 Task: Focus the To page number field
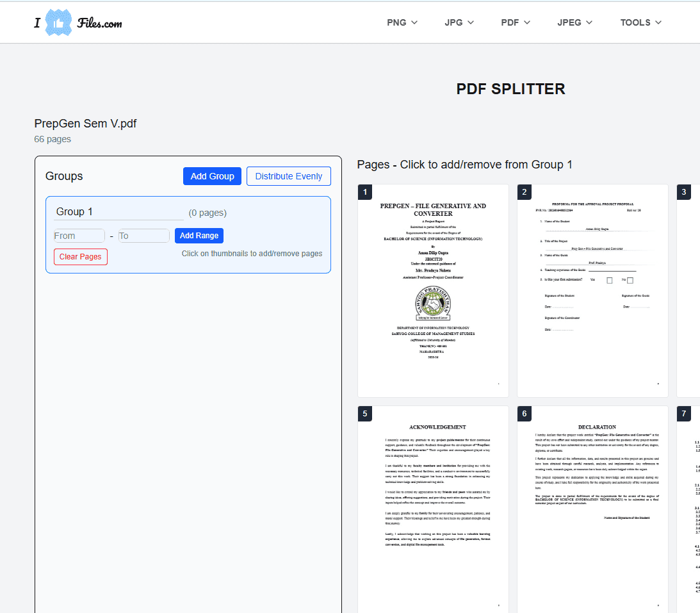[143, 236]
